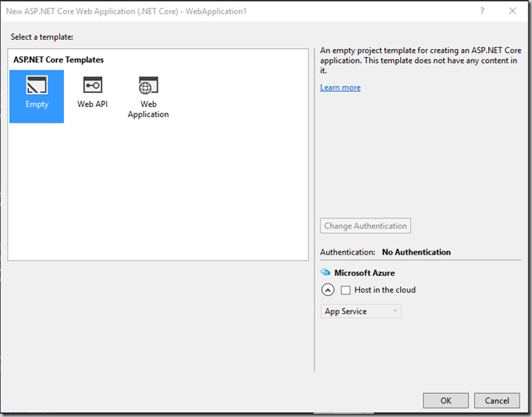
Task: Click the Select a template label
Action: click(x=41, y=37)
